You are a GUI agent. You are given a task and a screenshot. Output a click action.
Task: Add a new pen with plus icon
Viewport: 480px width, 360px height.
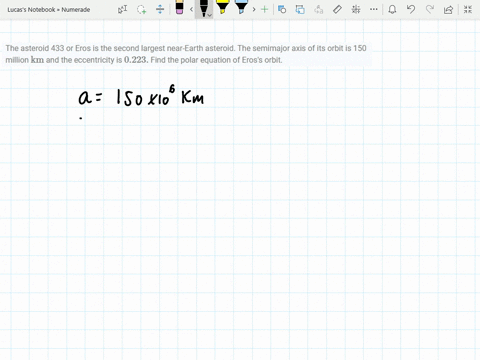(264, 9)
